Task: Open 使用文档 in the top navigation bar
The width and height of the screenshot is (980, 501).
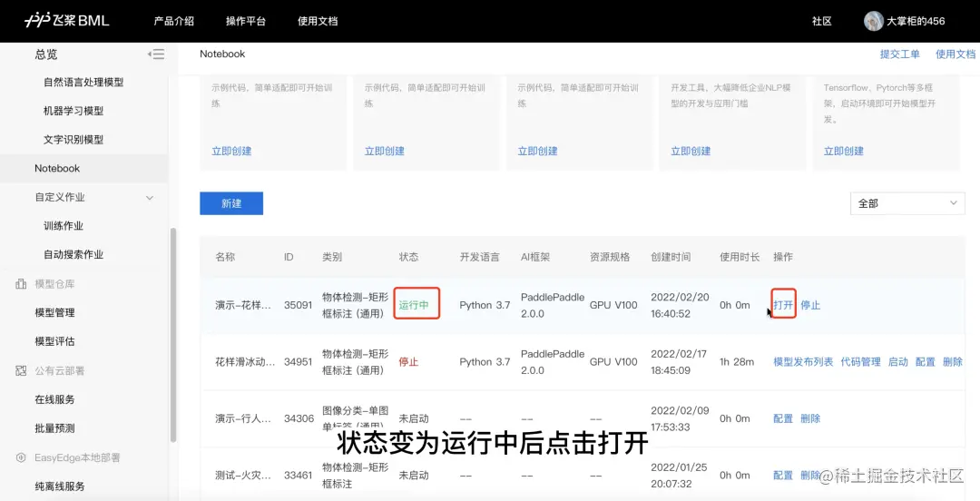Action: [318, 21]
